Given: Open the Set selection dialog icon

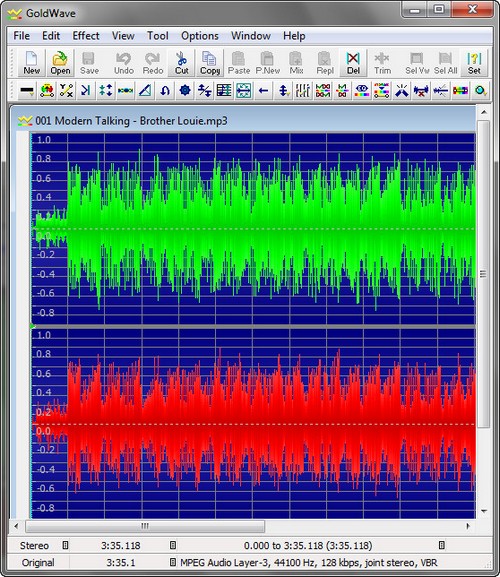Looking at the screenshot, I should point(474,63).
